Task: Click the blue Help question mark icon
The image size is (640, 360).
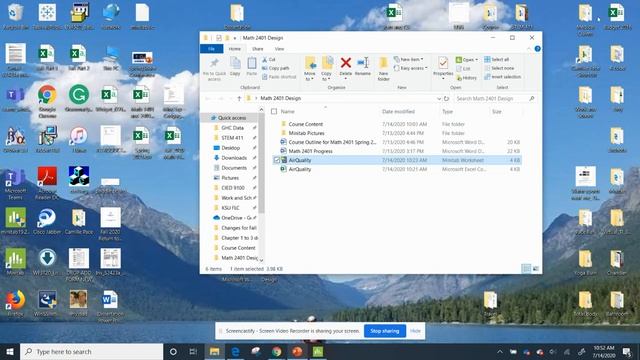Action: pos(538,49)
